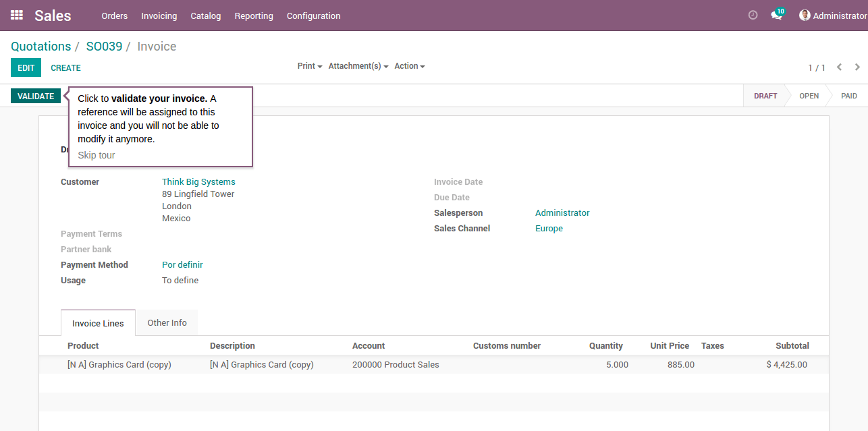868x431 pixels.
Task: Open the Think Big Systems customer link
Action: click(198, 182)
